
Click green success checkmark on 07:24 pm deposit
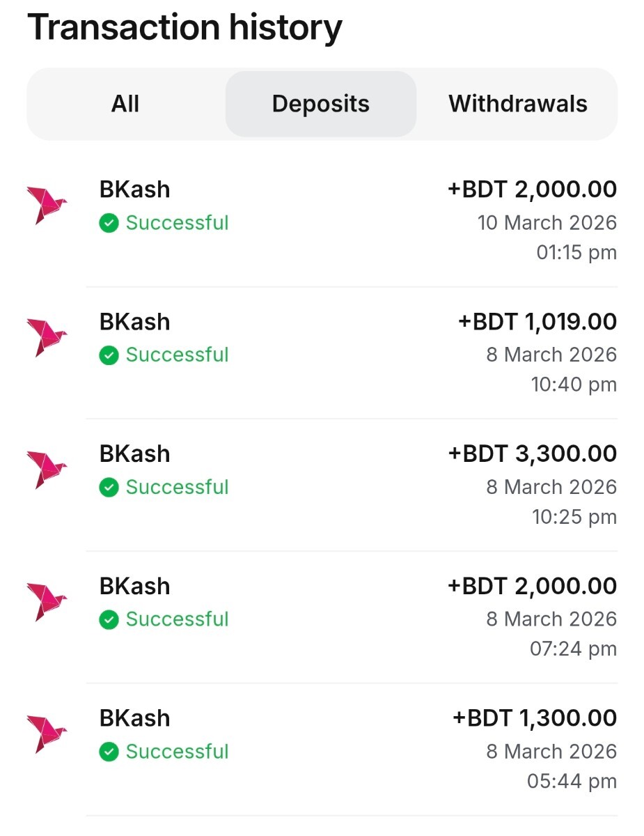point(109,620)
